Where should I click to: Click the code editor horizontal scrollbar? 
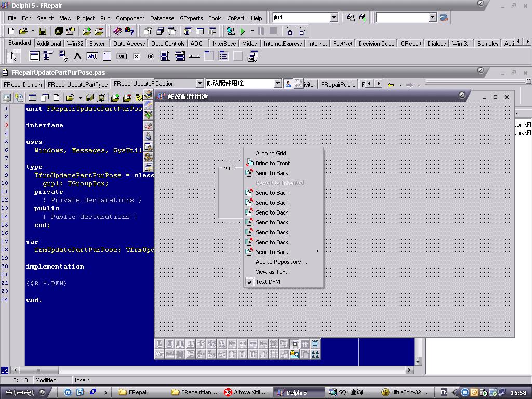(x=208, y=370)
